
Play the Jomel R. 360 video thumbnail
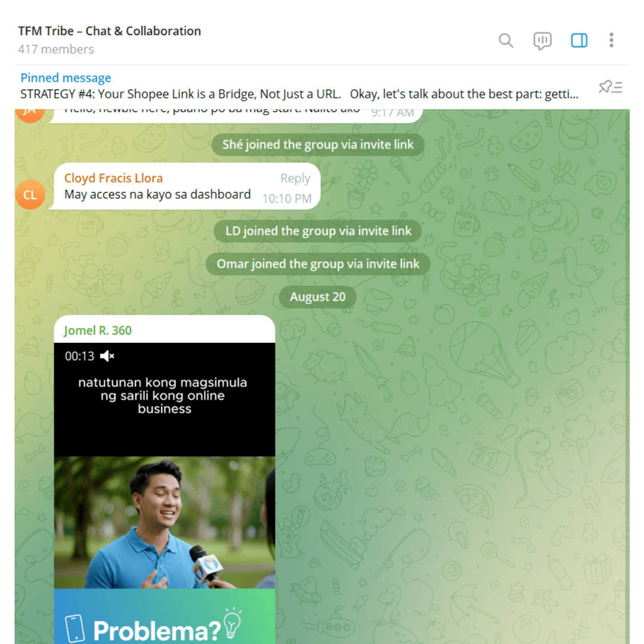[165, 493]
